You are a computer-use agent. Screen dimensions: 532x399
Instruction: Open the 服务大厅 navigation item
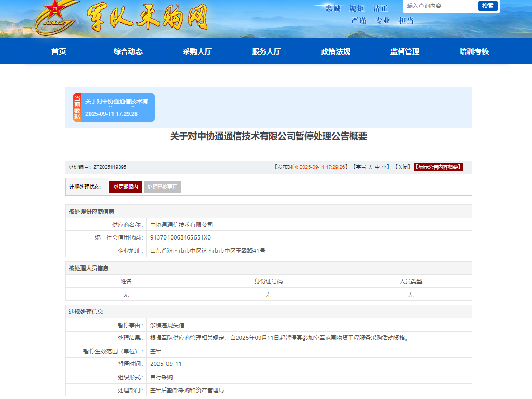(x=266, y=51)
